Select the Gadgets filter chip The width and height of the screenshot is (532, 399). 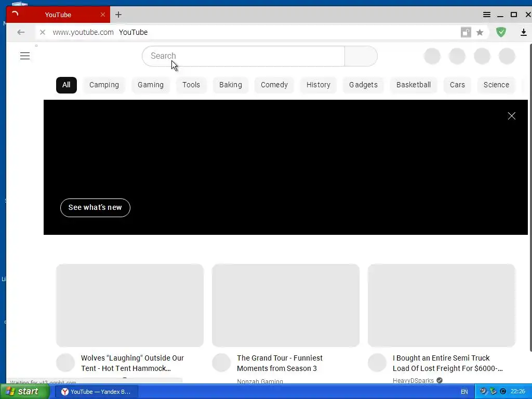[363, 85]
